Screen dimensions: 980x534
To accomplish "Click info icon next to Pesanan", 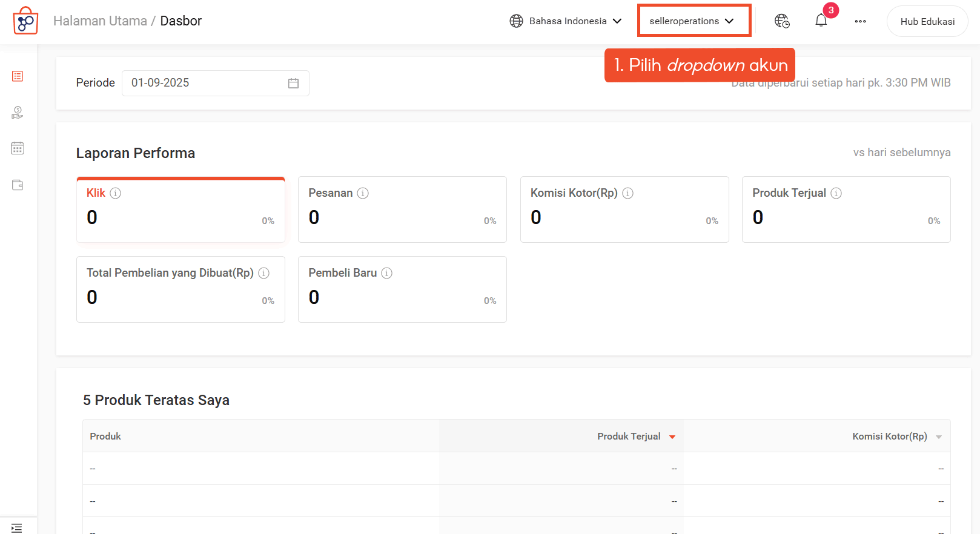I will [363, 193].
